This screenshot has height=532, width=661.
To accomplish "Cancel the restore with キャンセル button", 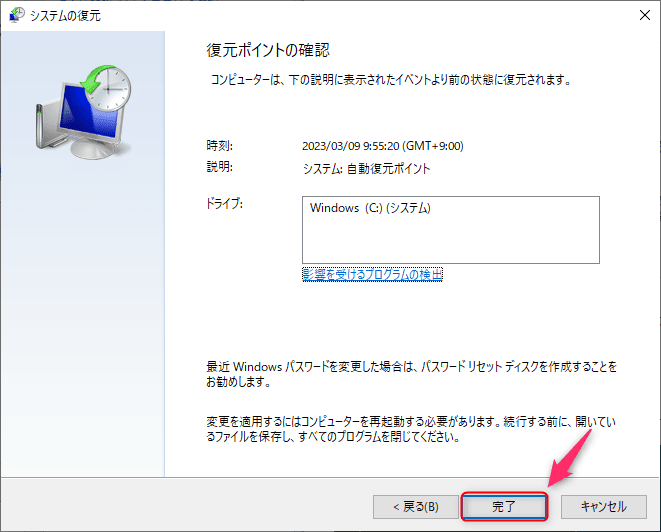I will [604, 507].
